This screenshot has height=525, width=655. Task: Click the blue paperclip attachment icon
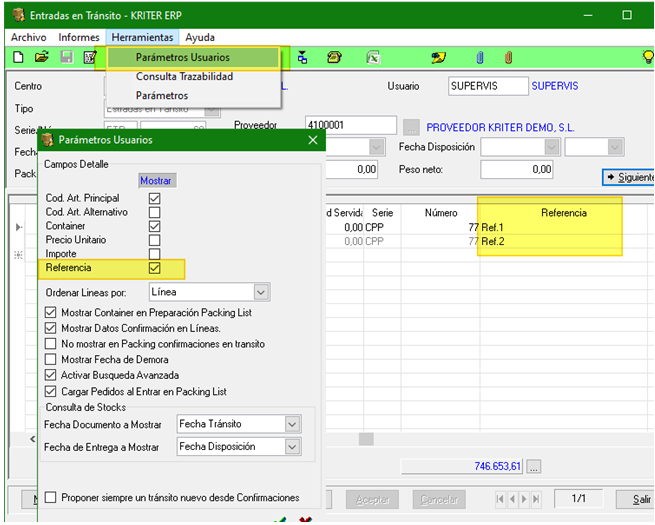pos(480,57)
